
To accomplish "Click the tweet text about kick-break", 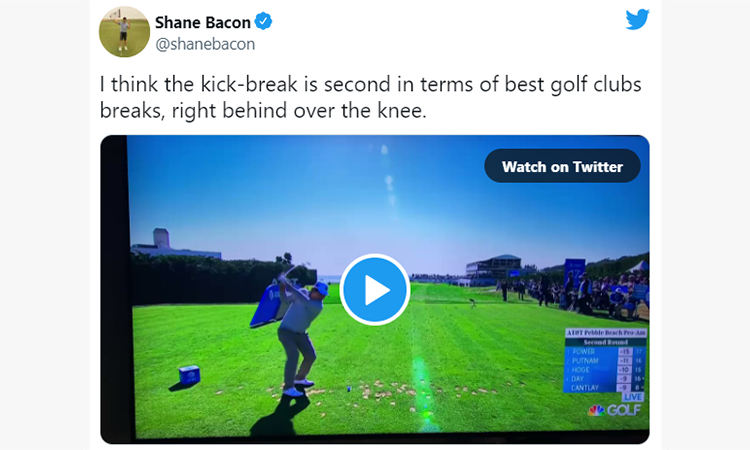I will (370, 97).
